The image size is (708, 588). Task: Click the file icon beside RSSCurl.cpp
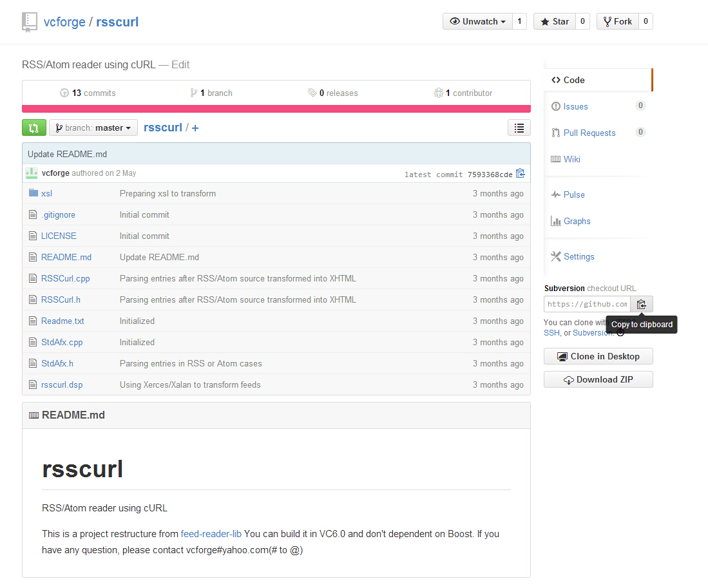33,278
